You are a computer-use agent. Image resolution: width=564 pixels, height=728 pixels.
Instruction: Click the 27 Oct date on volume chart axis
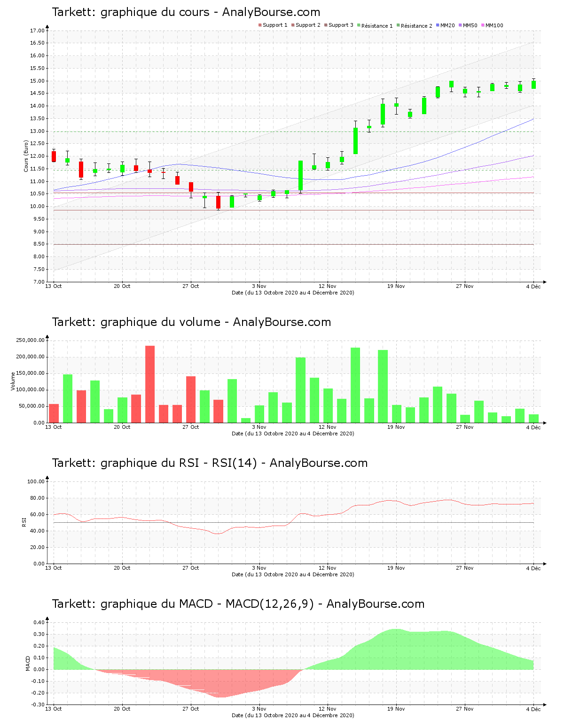(x=191, y=427)
